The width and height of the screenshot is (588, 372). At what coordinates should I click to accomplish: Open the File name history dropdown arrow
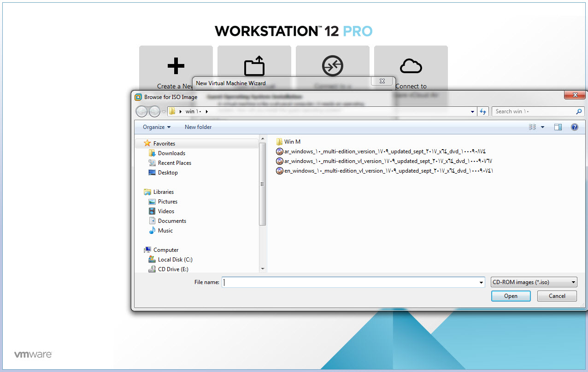click(482, 283)
